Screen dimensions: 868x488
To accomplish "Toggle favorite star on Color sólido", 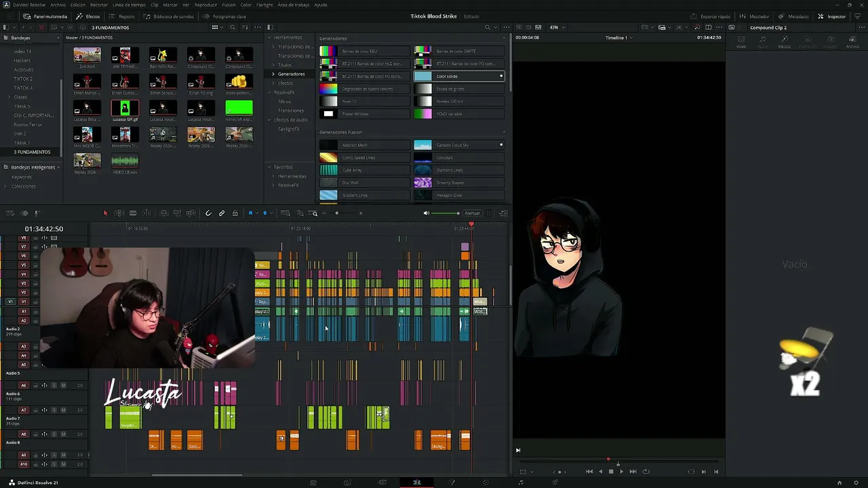I will tap(501, 76).
